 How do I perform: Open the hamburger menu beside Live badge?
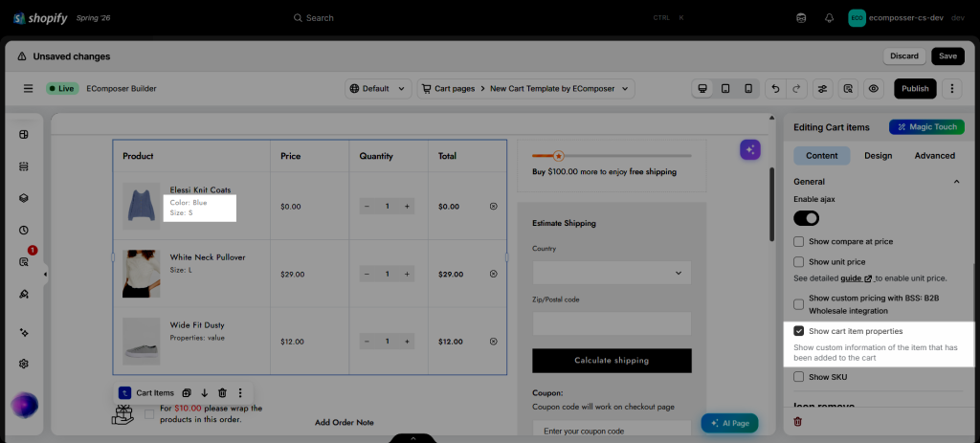coord(28,89)
